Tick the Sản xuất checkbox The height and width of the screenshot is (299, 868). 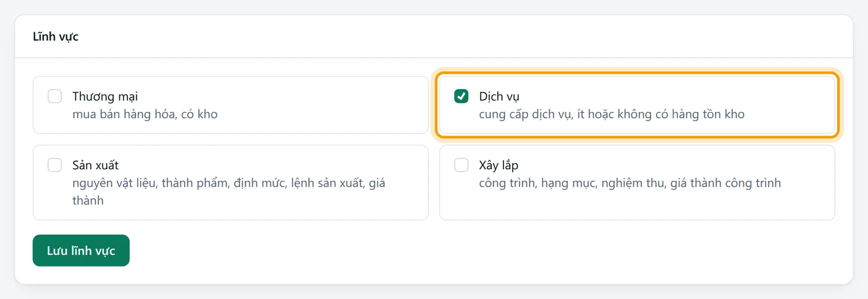pos(55,165)
